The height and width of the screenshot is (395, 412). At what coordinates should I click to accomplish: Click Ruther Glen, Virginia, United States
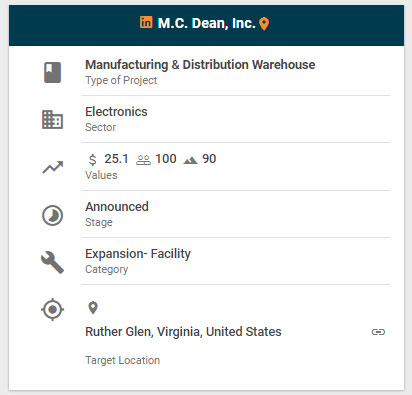tap(183, 332)
